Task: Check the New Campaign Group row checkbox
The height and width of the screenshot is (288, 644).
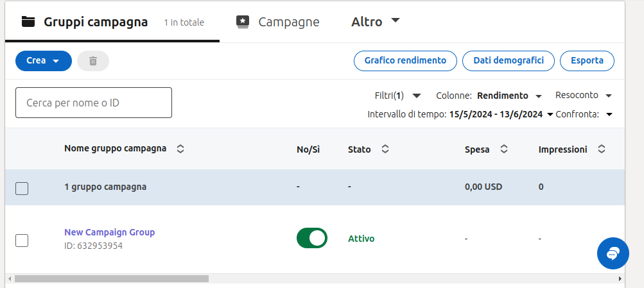Action: [22, 241]
